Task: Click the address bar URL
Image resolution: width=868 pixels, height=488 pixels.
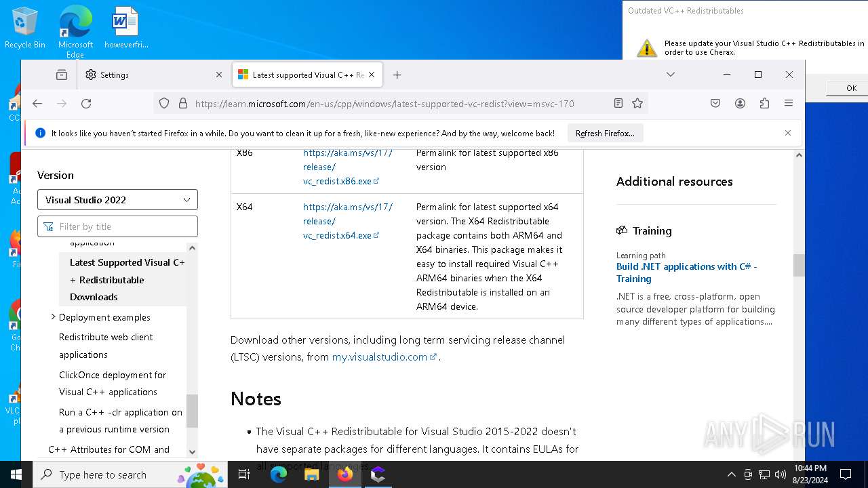Action: click(x=384, y=104)
